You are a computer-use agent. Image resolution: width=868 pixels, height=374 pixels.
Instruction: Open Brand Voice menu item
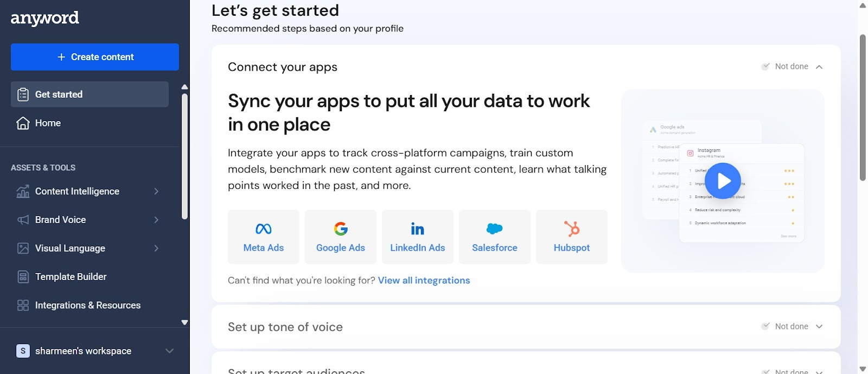(x=90, y=220)
